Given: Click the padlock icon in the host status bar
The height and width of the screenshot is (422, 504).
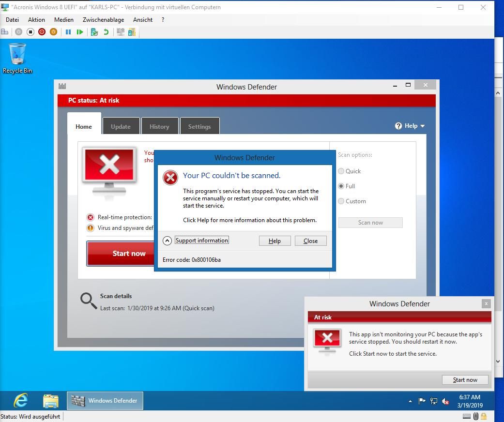Looking at the screenshot, I should pos(484,416).
